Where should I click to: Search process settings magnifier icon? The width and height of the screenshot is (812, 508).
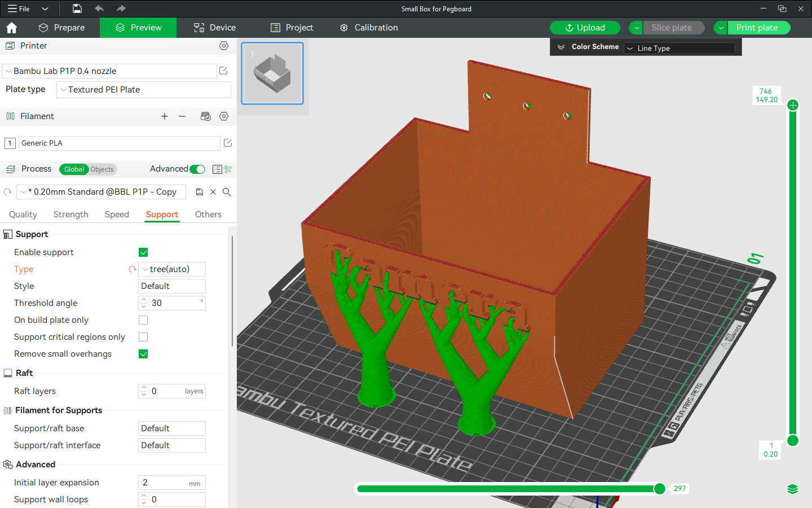(227, 192)
